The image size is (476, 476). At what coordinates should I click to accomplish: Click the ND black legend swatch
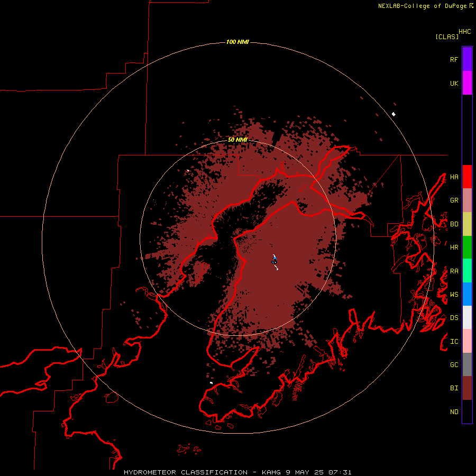click(x=467, y=411)
